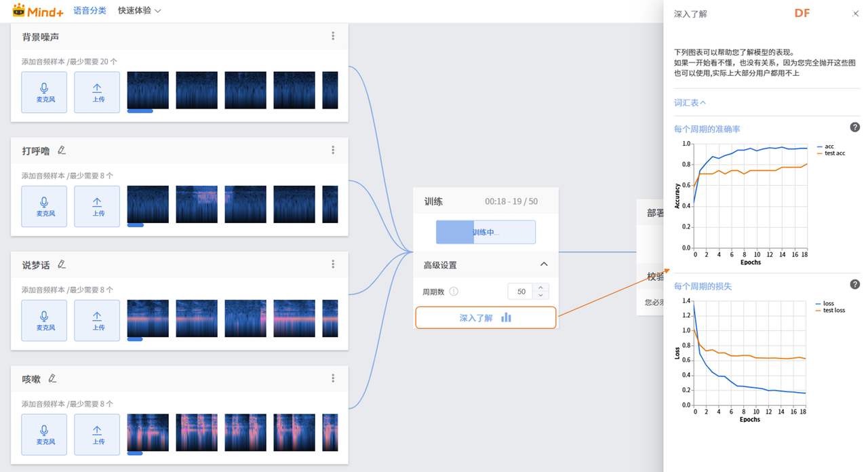Rename the 说梦话 class using pencil icon
The width and height of the screenshot is (868, 472).
coord(62,264)
